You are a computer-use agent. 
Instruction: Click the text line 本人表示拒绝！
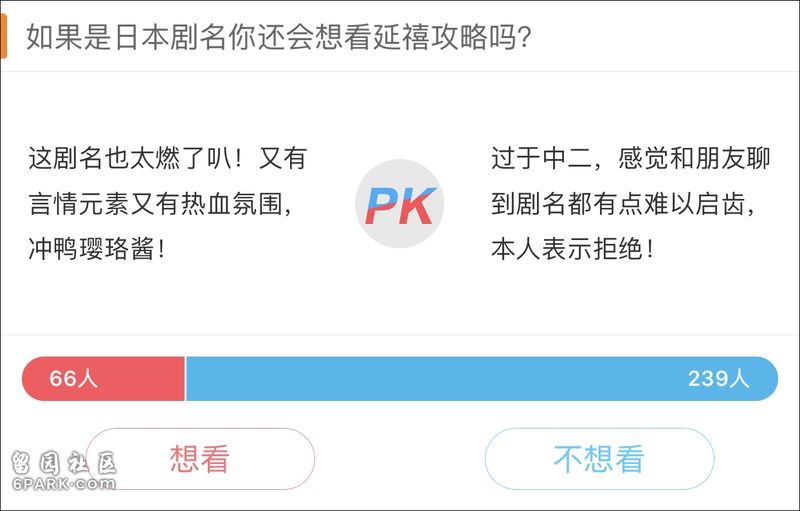coord(572,249)
